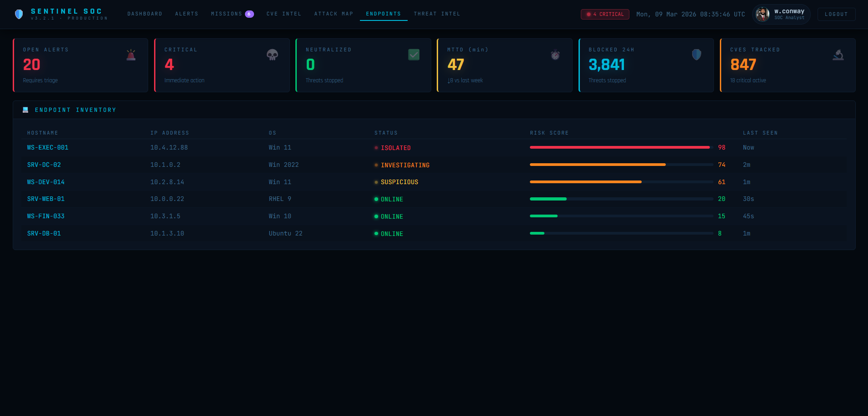Screen dimensions: 868x416
Task: Click the SUSPICIOUS status label
Action: tap(399, 182)
